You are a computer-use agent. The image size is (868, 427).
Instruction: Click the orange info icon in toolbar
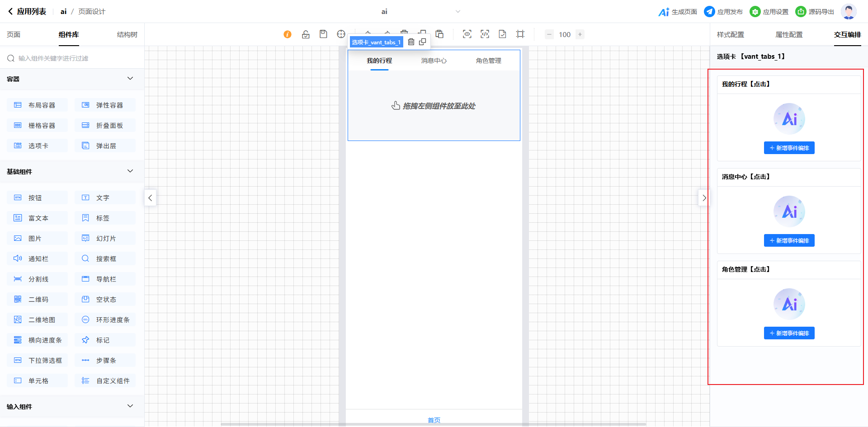(288, 34)
